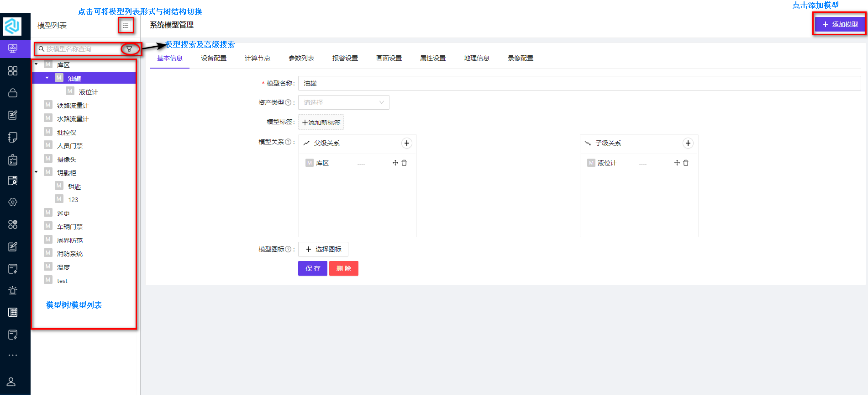Open the four-circles sidebar icon
The width and height of the screenshot is (868, 395).
[x=13, y=224]
